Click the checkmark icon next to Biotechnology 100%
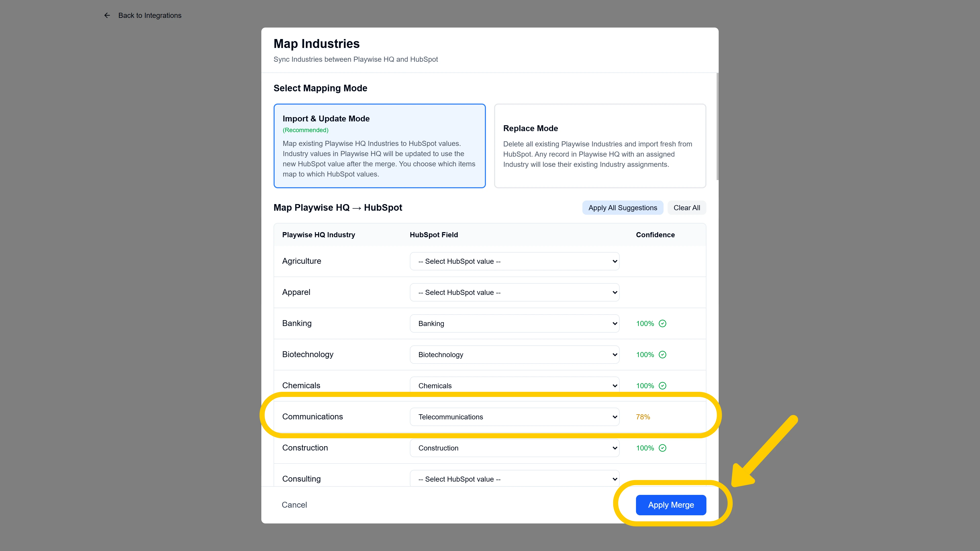Screen dimensions: 980x551 (662, 354)
